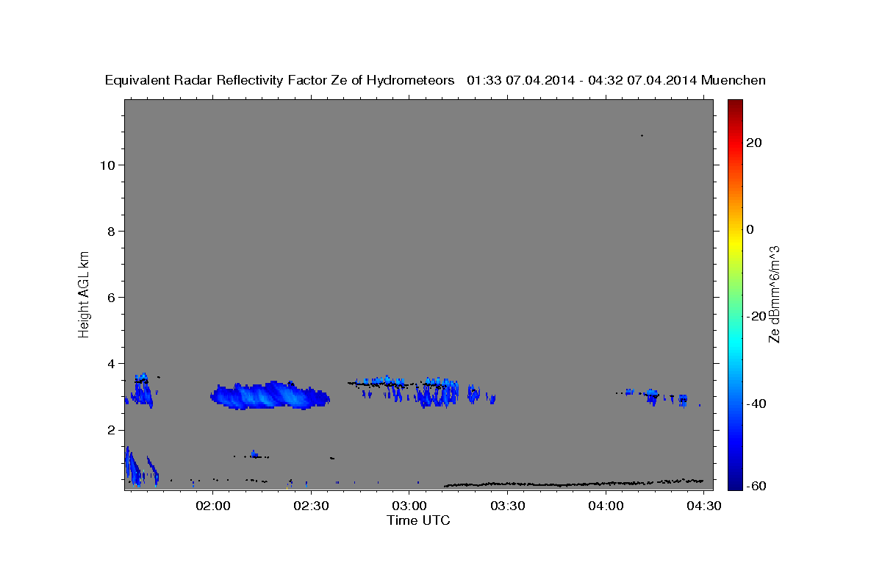This screenshot has height=588, width=882.
Task: Click the dark blue bottom of colorbar
Action: 734,484
